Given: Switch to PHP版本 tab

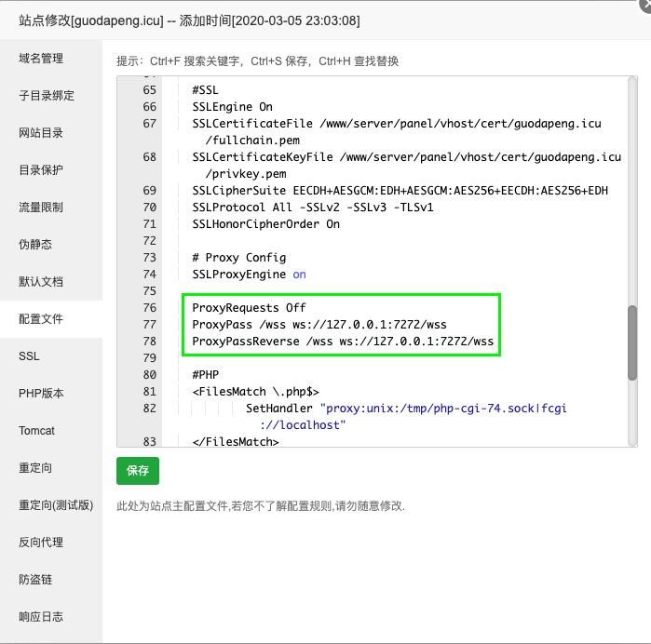Looking at the screenshot, I should coord(42,394).
